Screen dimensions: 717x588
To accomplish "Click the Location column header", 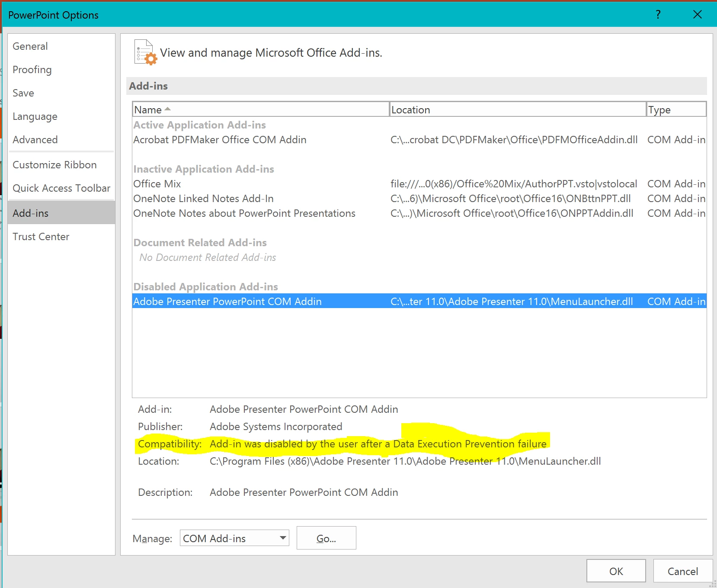I will point(518,109).
